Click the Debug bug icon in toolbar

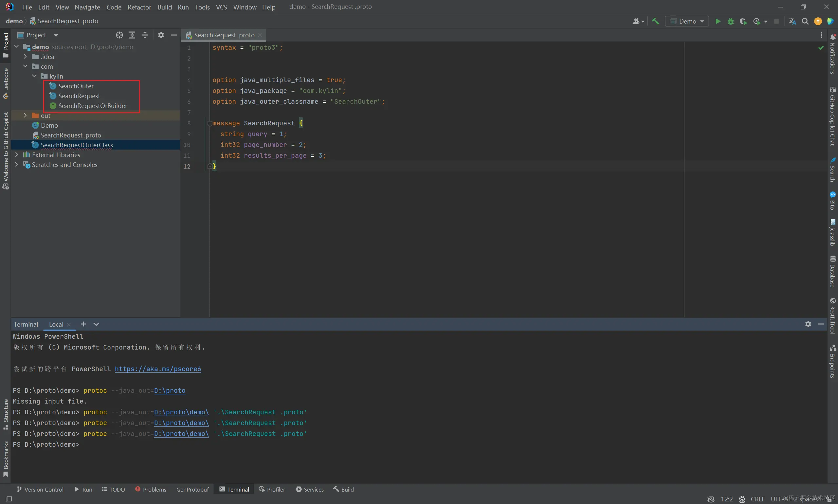[730, 21]
